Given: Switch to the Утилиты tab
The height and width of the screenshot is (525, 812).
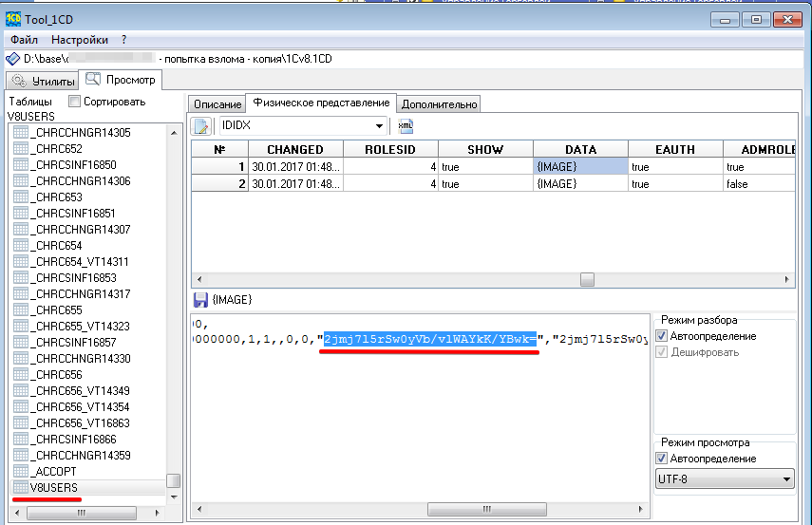Looking at the screenshot, I should point(43,81).
